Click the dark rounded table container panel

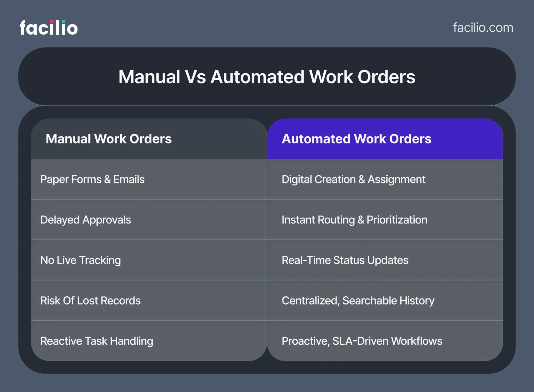(x=267, y=368)
